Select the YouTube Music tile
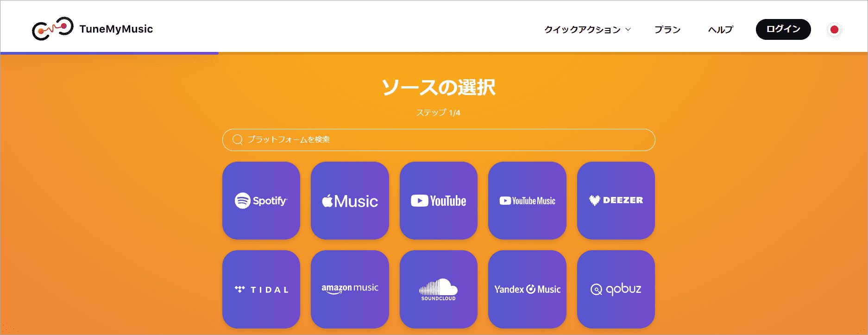Viewport: 868px width, 335px height. [527, 201]
